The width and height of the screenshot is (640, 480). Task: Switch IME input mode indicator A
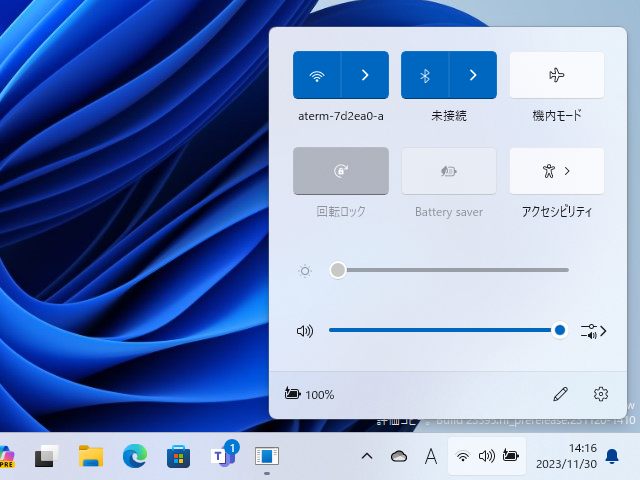431,456
